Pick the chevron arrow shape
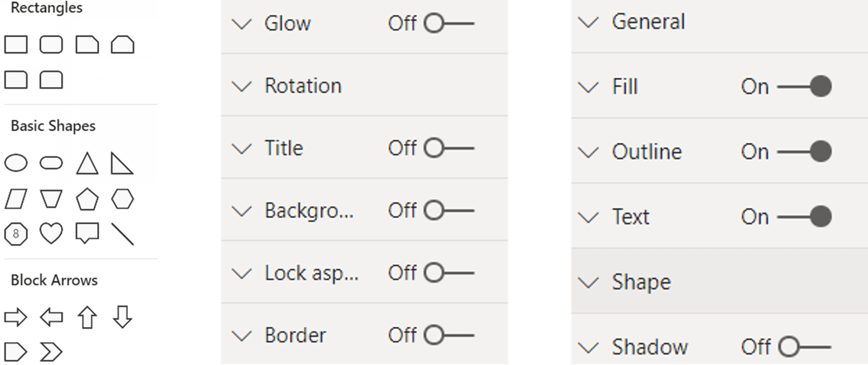The height and width of the screenshot is (365, 868). [51, 352]
